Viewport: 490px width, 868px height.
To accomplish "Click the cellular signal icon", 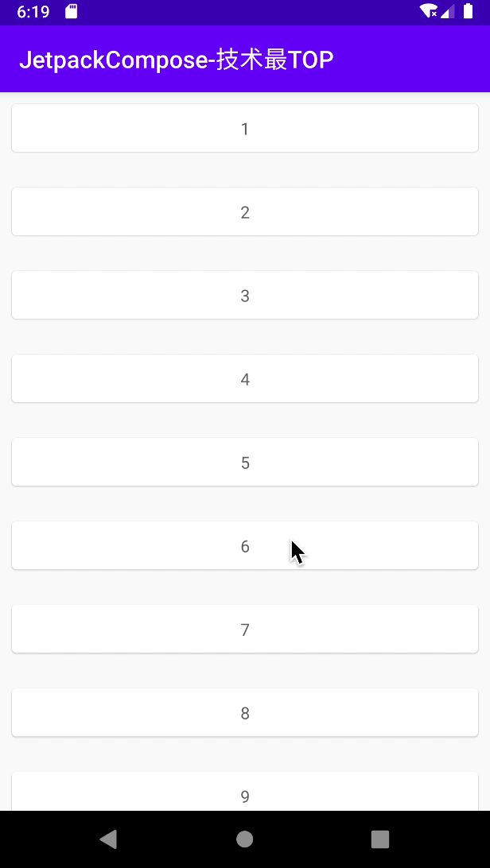I will coord(447,12).
